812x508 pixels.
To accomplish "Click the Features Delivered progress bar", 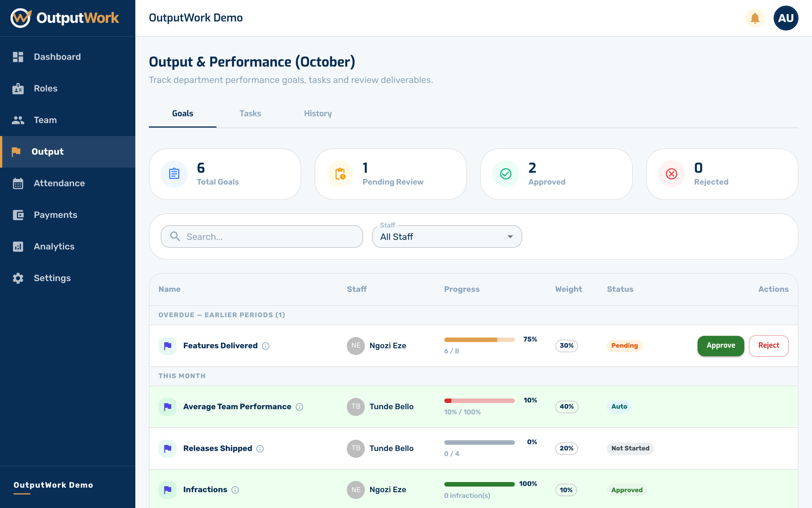I will click(x=479, y=340).
